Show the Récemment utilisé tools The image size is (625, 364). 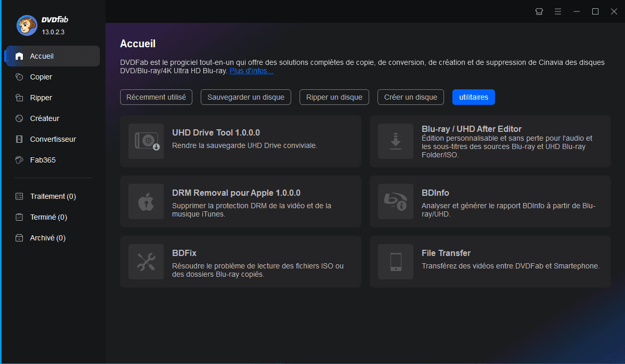pos(156,97)
